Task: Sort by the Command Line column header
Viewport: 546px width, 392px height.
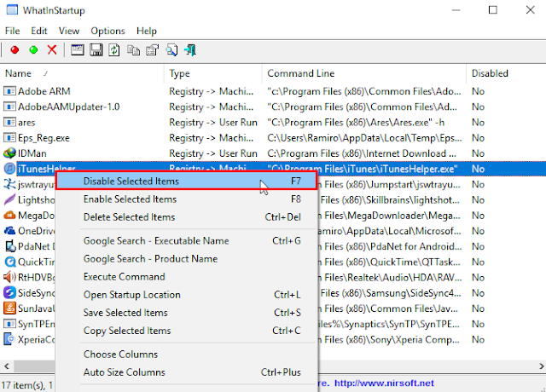Action: tap(364, 73)
